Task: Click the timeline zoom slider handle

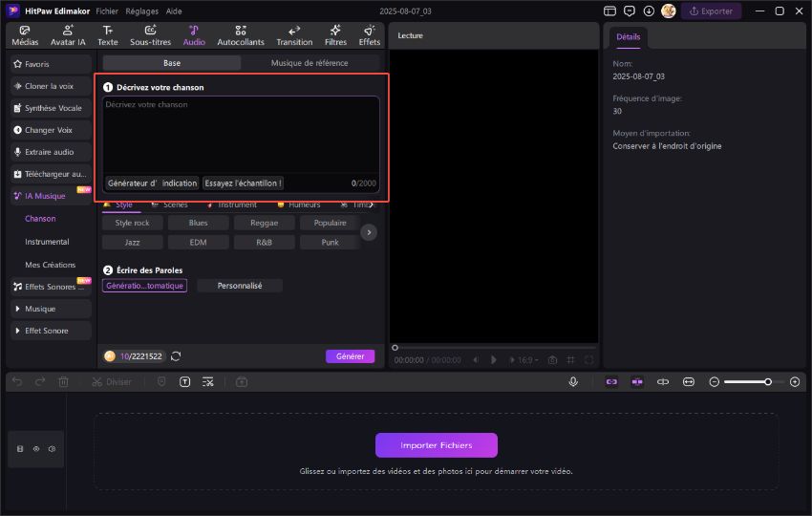Action: tap(768, 382)
